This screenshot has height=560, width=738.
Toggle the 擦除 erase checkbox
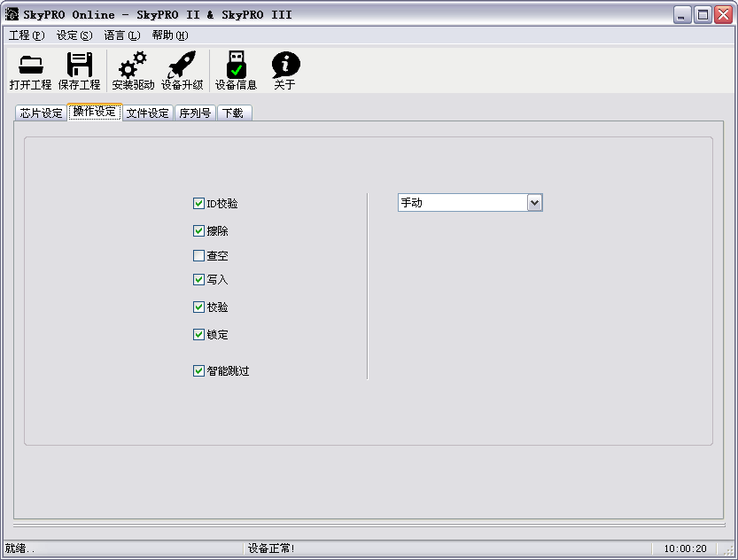pyautogui.click(x=198, y=231)
